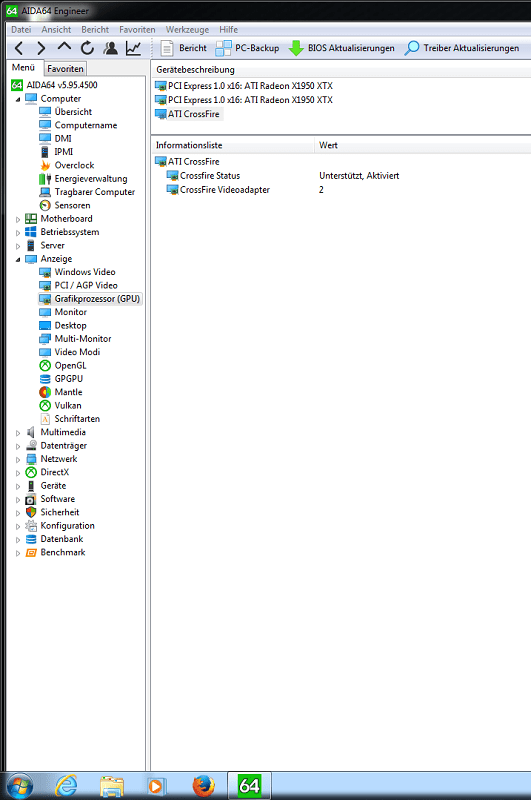Refresh the current page using the reload icon
Screen dimensions: 531x800
87,48
